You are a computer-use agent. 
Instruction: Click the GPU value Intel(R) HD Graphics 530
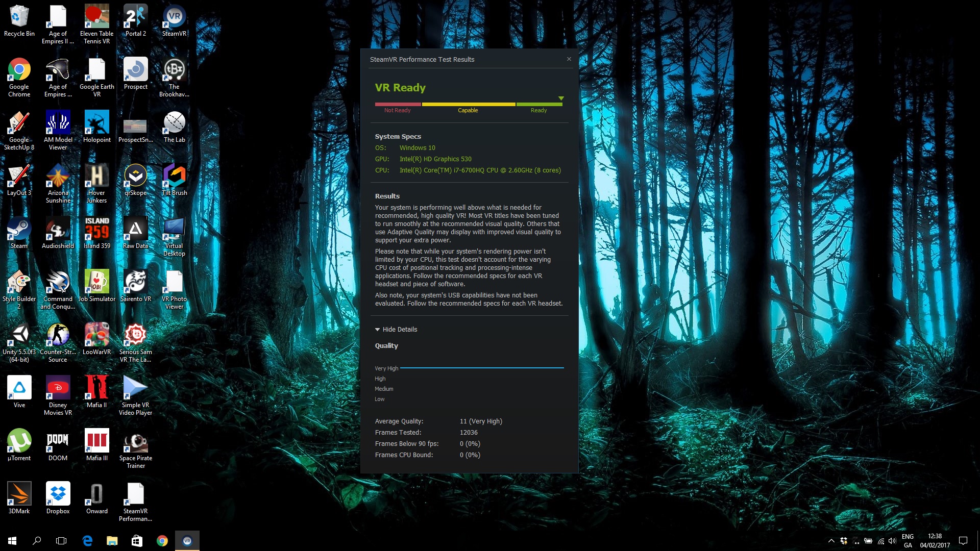(x=435, y=159)
